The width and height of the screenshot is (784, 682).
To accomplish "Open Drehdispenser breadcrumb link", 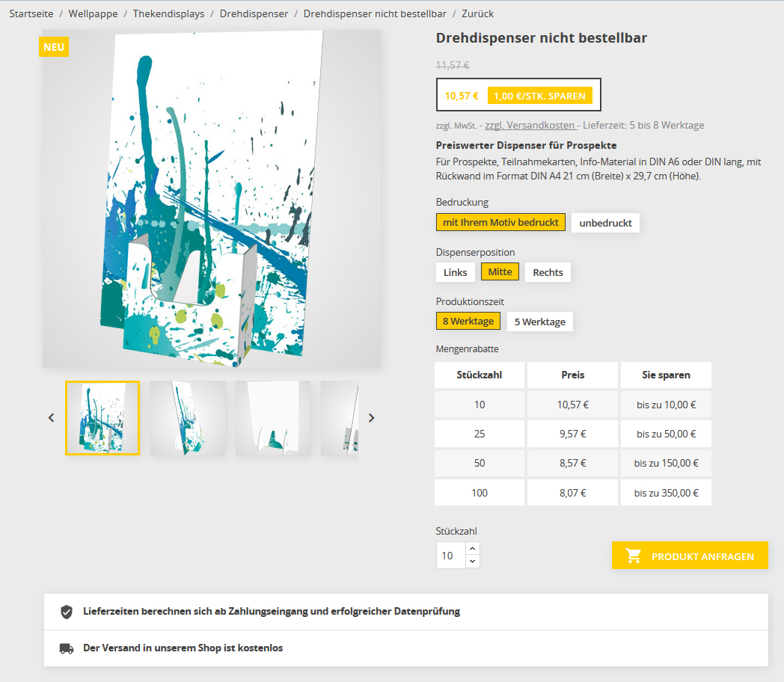I will pos(254,14).
